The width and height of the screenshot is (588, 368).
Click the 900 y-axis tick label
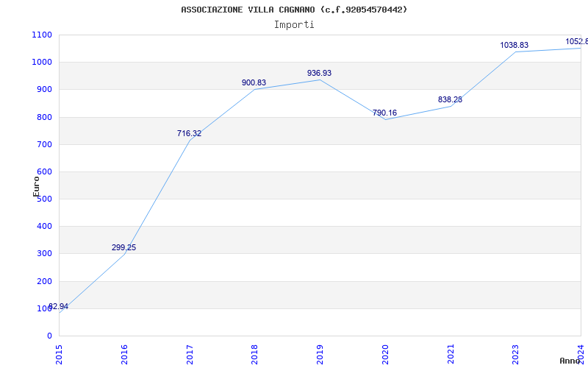point(44,90)
